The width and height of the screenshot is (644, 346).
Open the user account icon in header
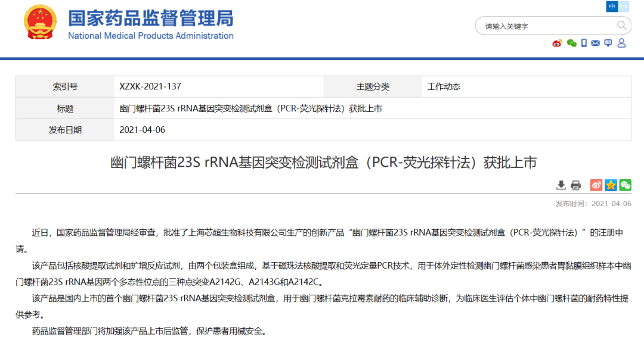(x=621, y=43)
